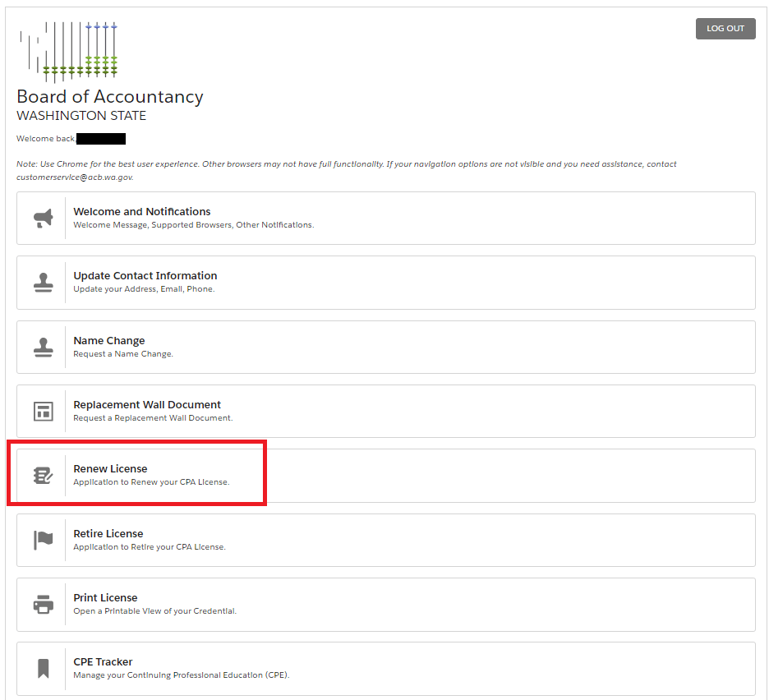Select the Replacement Wall Document heading
The width and height of the screenshot is (769, 700).
pyautogui.click(x=147, y=404)
